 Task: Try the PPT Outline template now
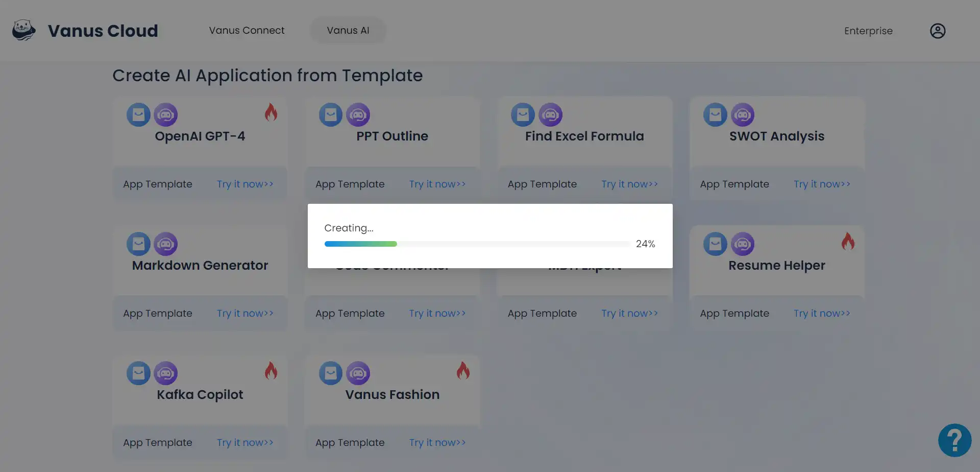[x=437, y=184]
